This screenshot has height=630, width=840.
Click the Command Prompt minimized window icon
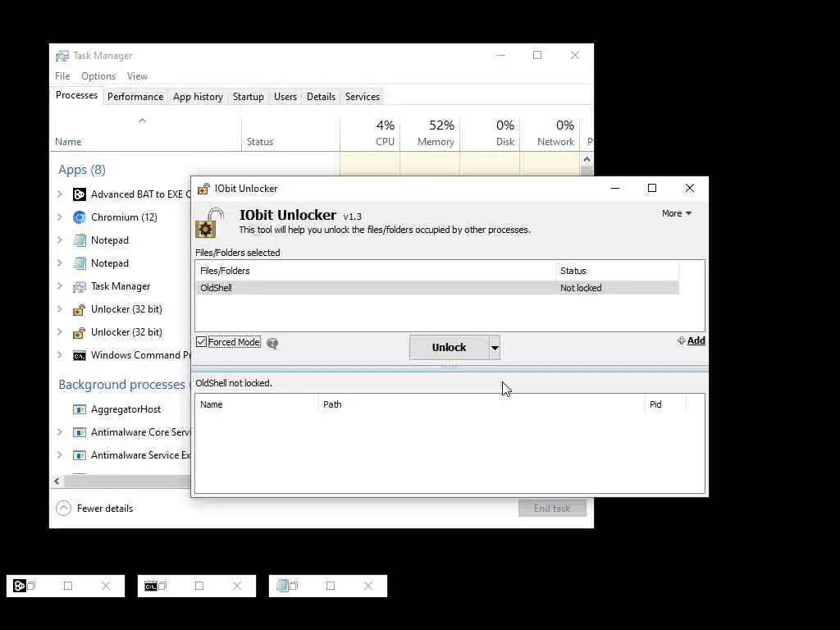[x=151, y=586]
